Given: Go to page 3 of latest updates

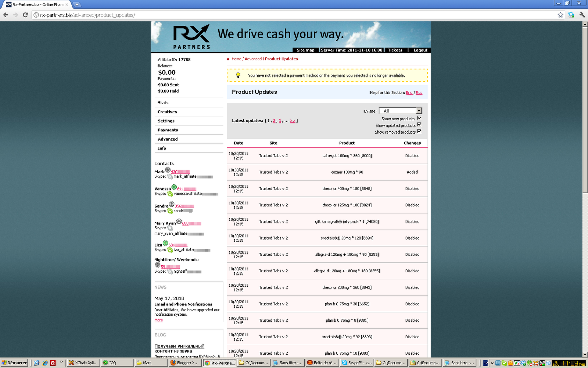Looking at the screenshot, I should [x=280, y=121].
